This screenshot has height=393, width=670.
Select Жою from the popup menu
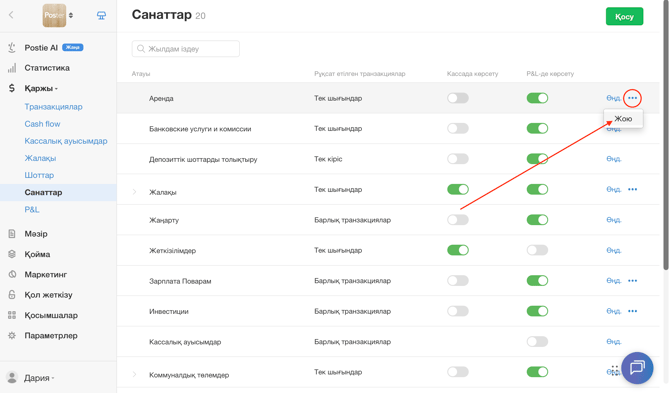point(623,119)
